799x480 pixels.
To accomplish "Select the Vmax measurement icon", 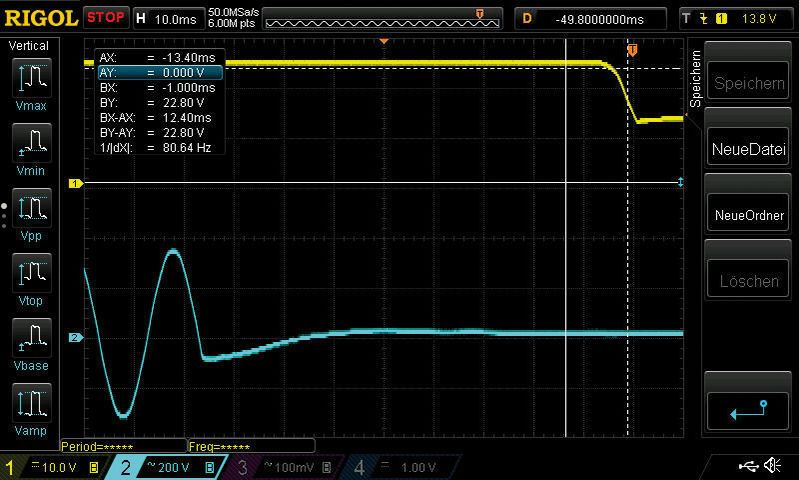I will pos(31,83).
